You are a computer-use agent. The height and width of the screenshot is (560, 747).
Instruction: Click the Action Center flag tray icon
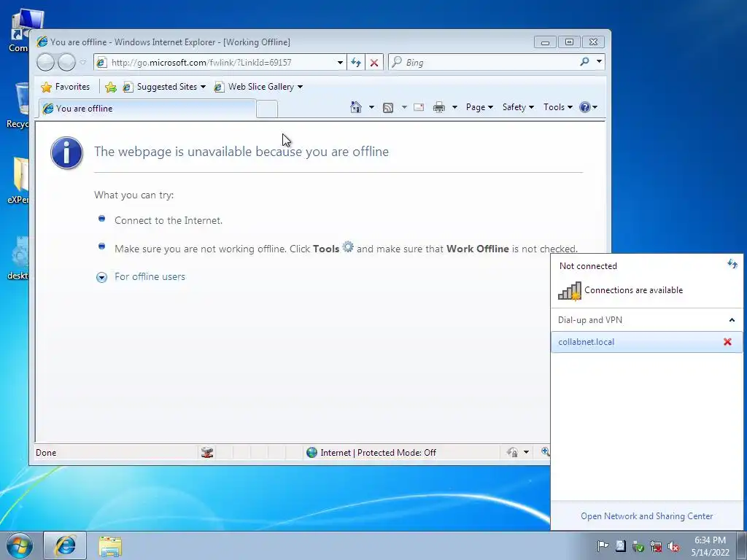point(603,546)
